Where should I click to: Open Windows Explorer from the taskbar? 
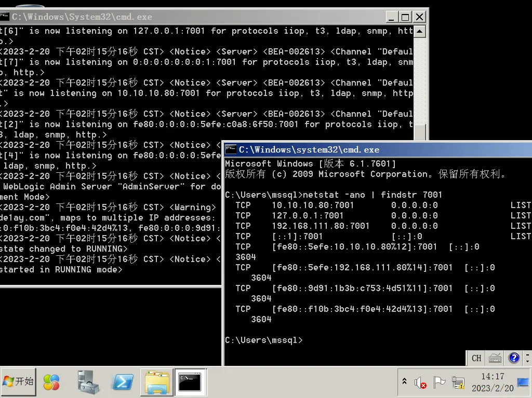(x=157, y=382)
